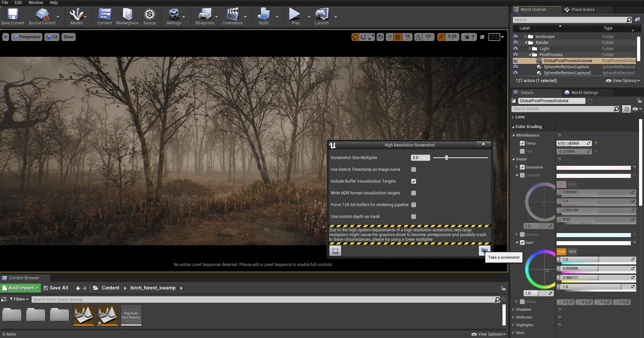644x338 pixels.
Task: Click the Source toolbar icon
Action: click(x=149, y=16)
